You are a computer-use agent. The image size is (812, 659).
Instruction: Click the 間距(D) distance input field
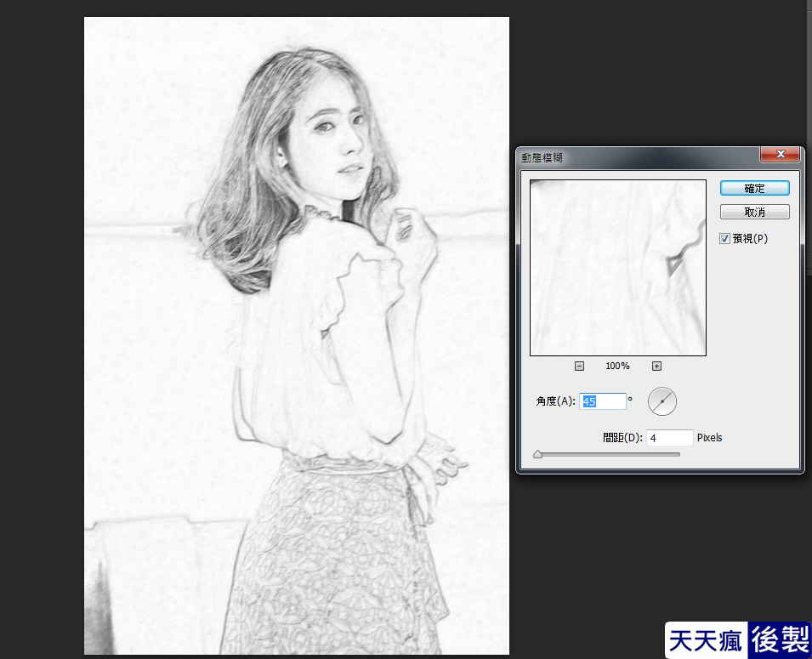coord(670,438)
